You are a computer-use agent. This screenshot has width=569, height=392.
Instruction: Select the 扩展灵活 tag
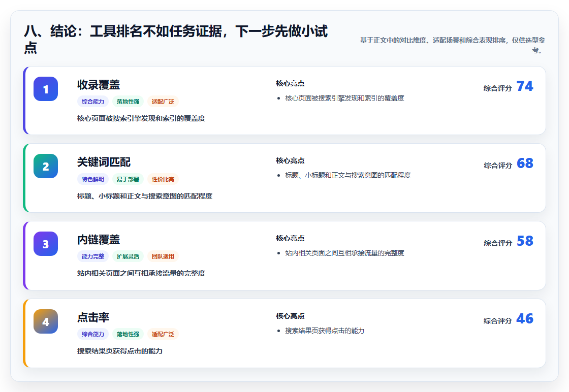pyautogui.click(x=128, y=256)
